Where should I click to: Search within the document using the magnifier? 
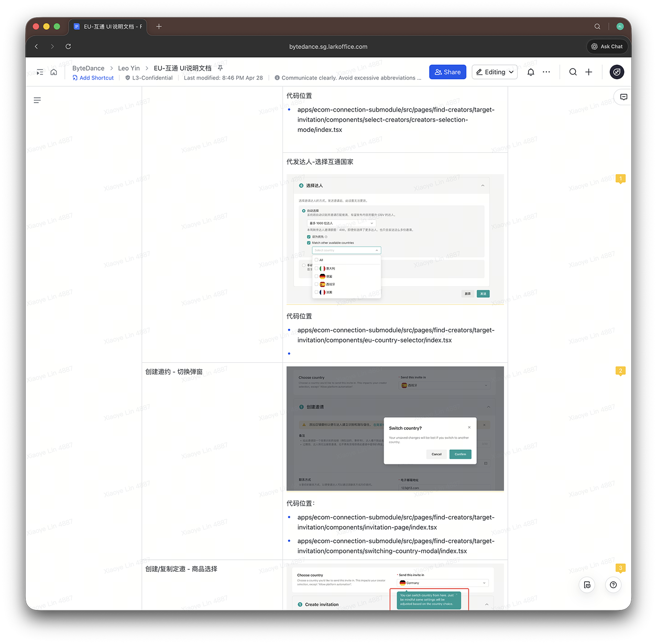coord(573,72)
